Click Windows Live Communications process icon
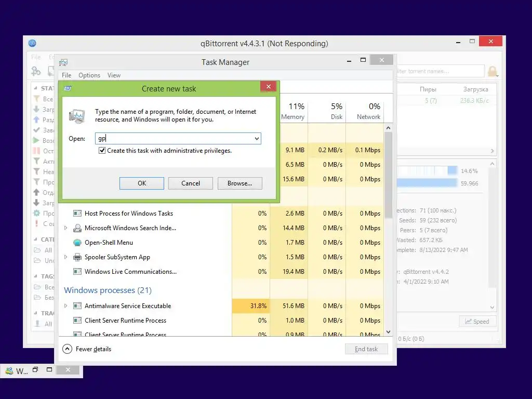Screen dimensions: 532x399 click(77, 272)
